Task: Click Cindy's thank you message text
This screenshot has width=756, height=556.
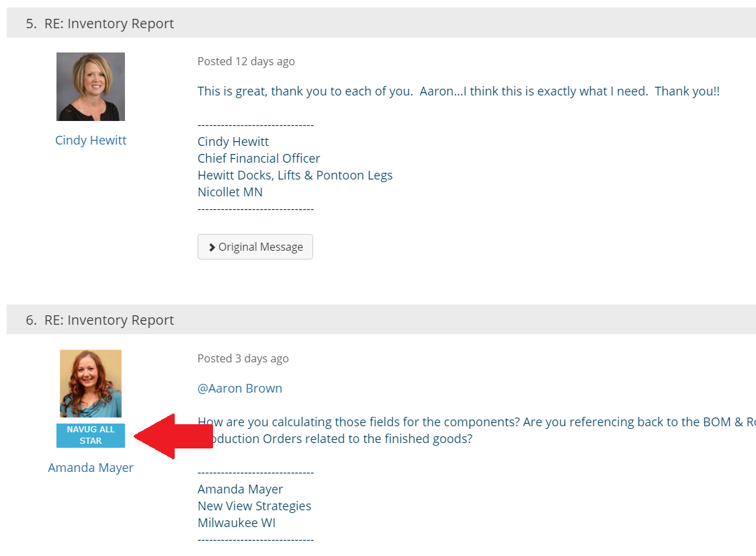Action: (458, 91)
